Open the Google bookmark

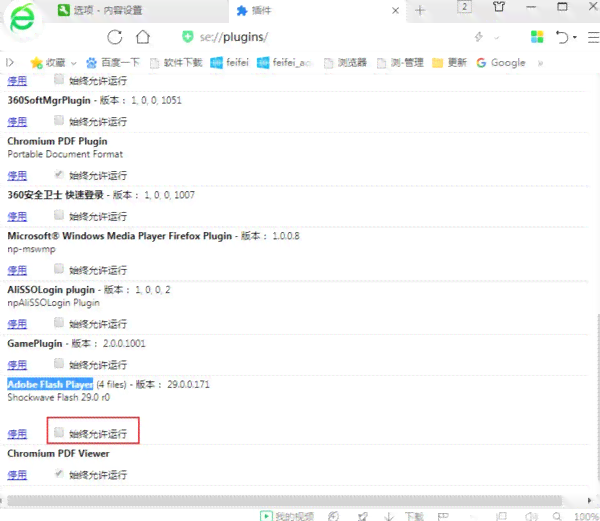[x=501, y=63]
